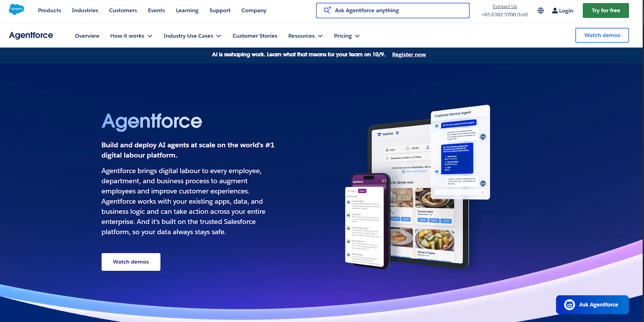Click the Agentforce wordmark in sub-navigation

[x=31, y=35]
